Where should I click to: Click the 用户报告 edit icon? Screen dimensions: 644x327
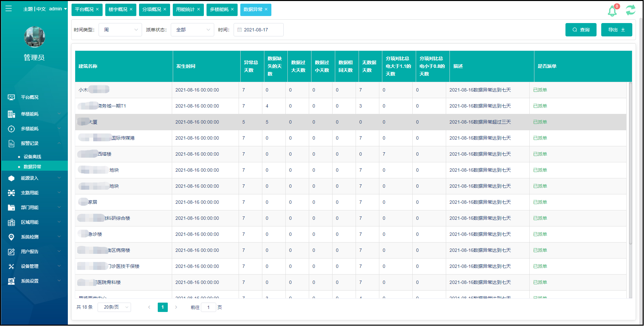tap(11, 252)
